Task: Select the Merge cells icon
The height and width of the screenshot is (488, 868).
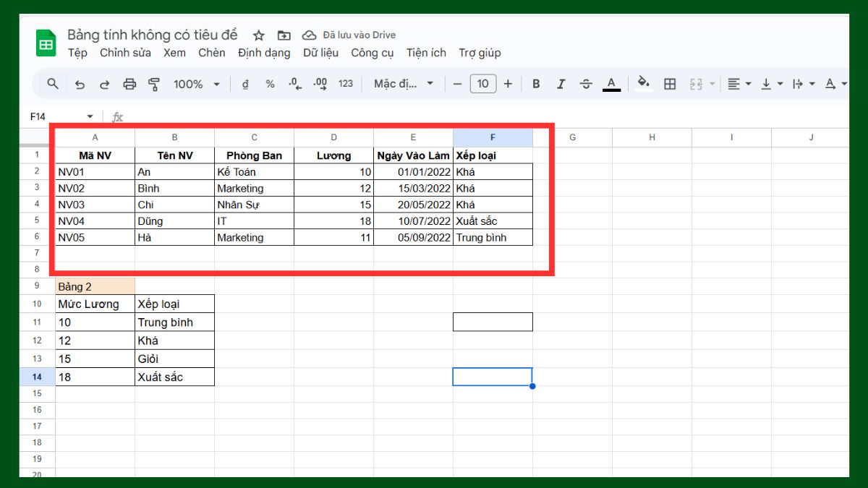Action: [x=697, y=83]
